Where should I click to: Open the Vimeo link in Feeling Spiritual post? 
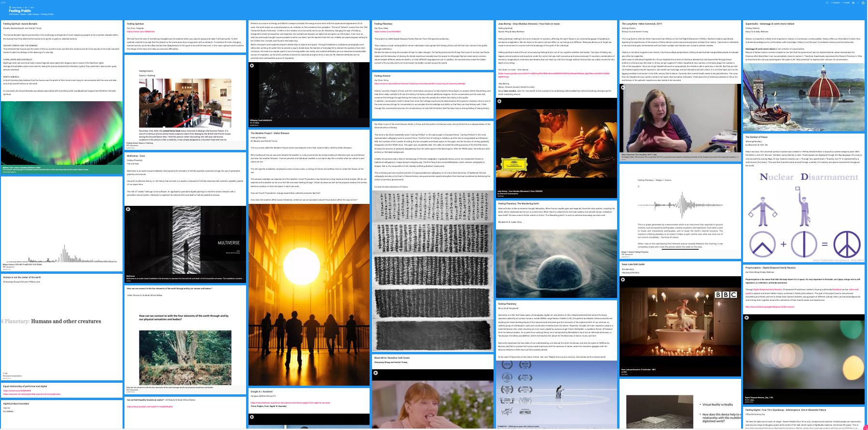[x=134, y=31]
